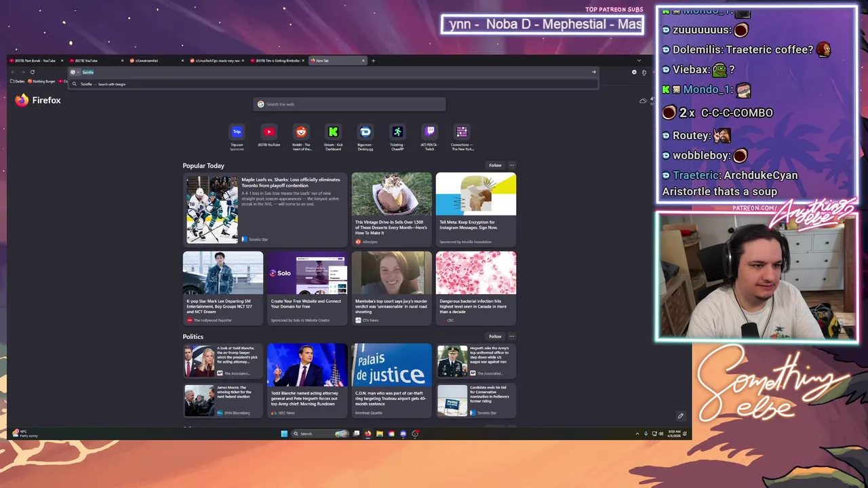Image resolution: width=868 pixels, height=488 pixels.
Task: Show hidden system tray icons
Action: 637,434
